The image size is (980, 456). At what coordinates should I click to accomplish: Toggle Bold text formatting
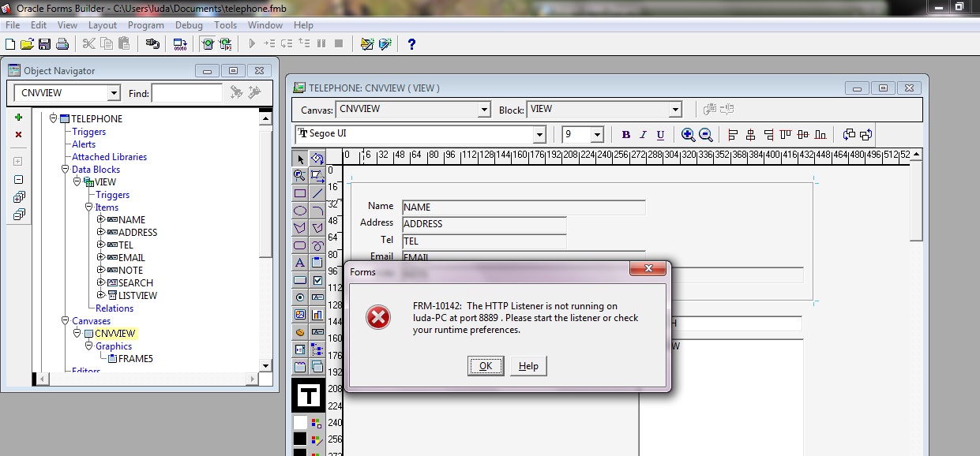pos(626,135)
